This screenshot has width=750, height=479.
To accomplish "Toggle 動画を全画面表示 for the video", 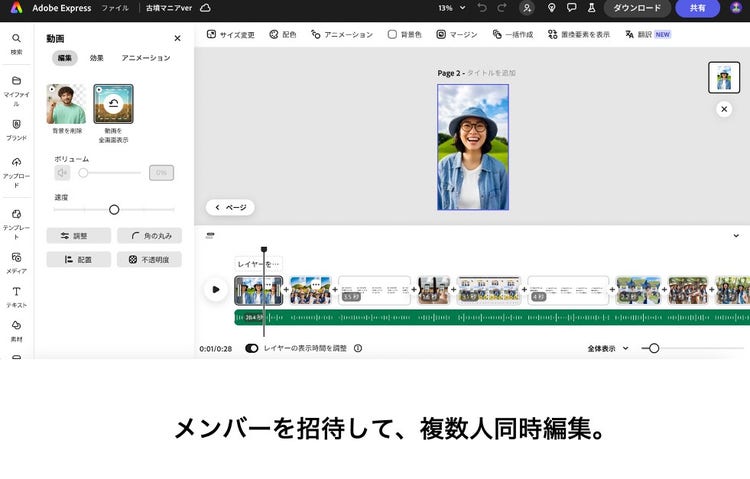I will coord(114,104).
